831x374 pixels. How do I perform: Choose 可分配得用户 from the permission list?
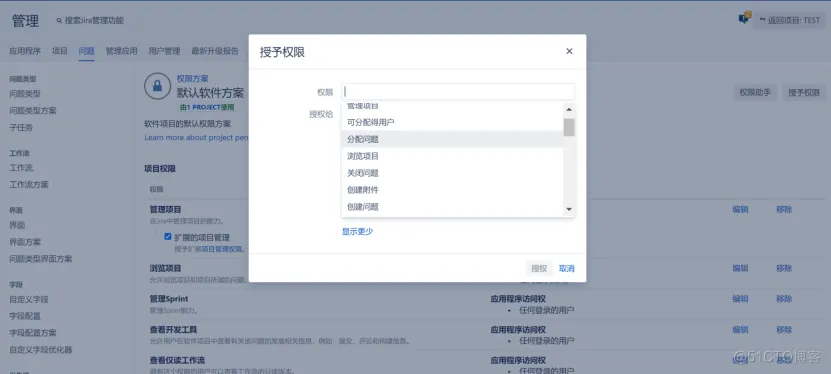click(x=452, y=122)
